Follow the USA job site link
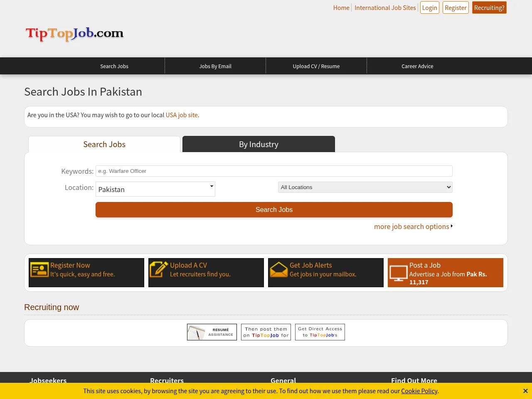 [182, 115]
